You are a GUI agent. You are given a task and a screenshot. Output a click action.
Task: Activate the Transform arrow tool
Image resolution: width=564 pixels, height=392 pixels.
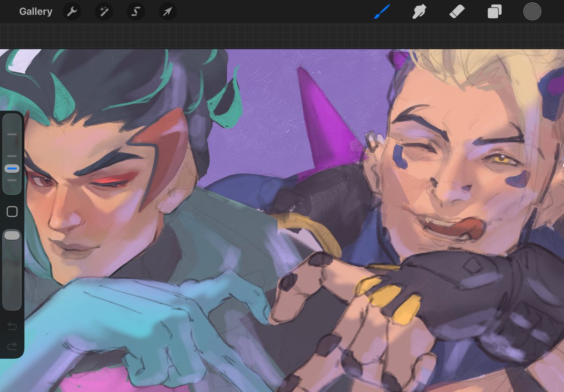(168, 12)
